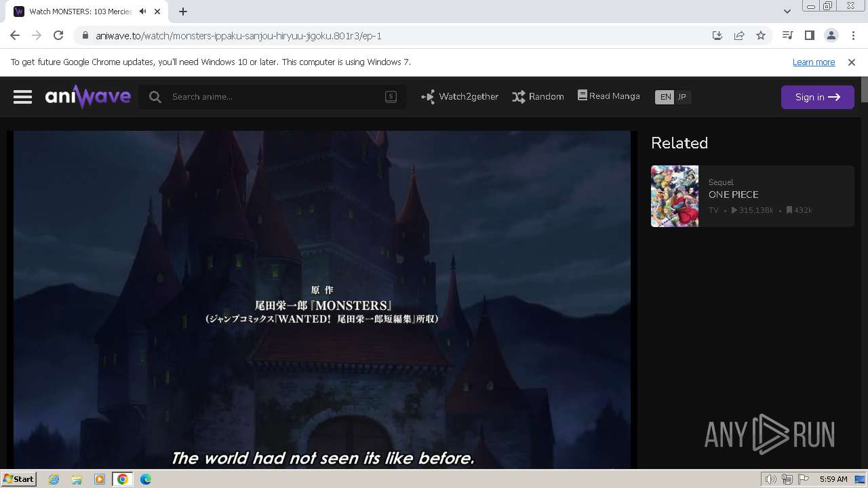Screen dimensions: 868x488
Task: Click the search shortcut key badge
Action: [x=391, y=96]
